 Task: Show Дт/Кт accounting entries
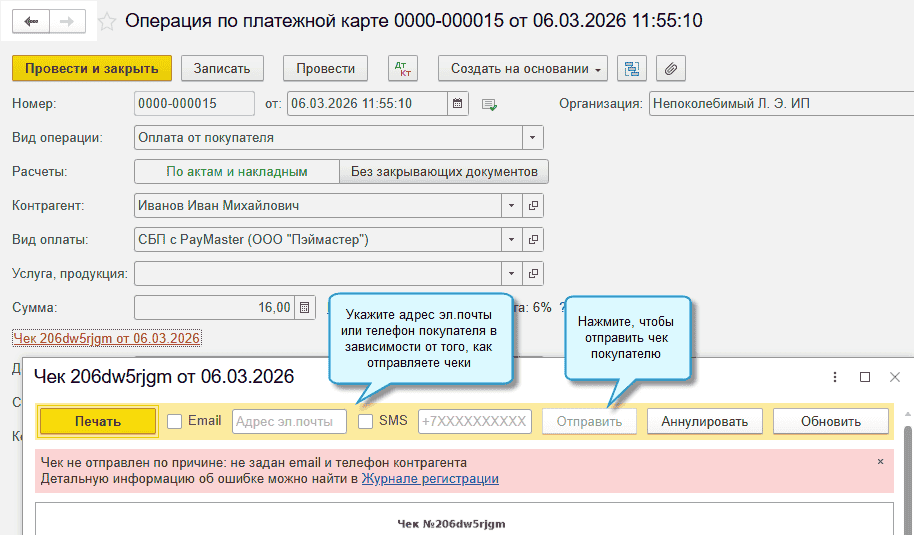coord(402,69)
